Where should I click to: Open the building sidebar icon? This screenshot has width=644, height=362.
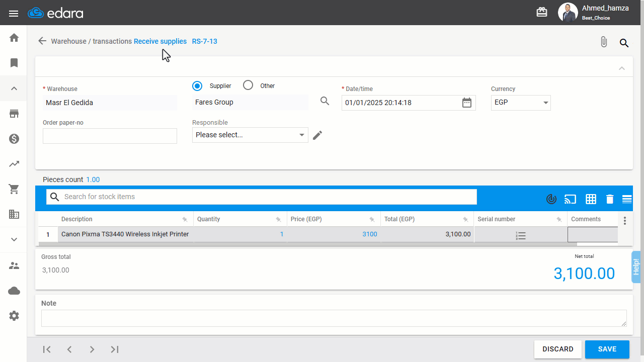tap(14, 214)
